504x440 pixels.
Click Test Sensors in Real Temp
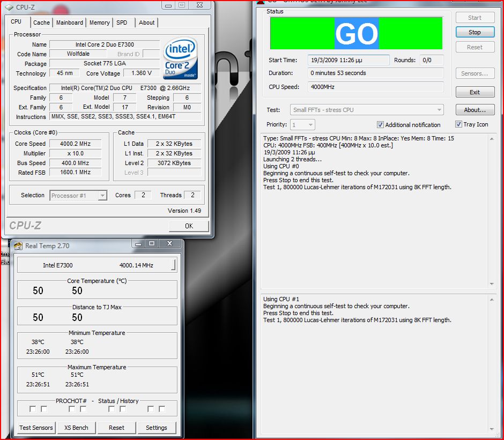tap(36, 428)
